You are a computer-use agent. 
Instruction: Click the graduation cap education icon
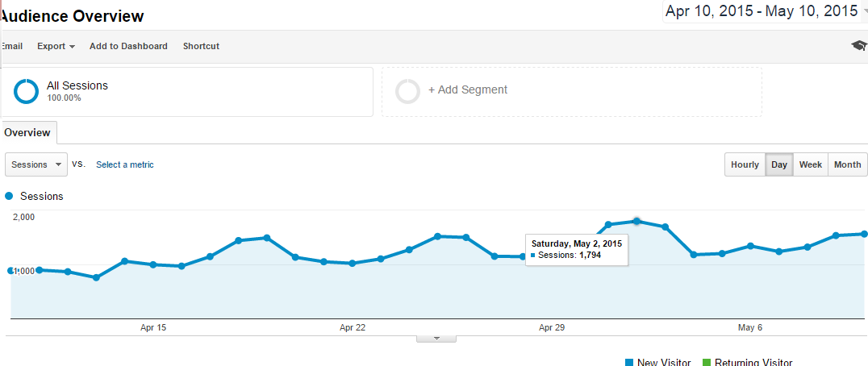point(859,46)
